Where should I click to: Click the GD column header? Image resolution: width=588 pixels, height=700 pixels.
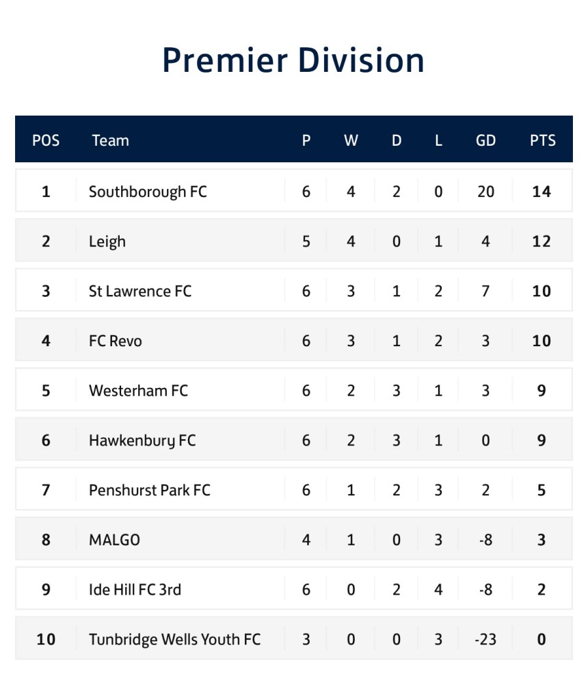(485, 140)
